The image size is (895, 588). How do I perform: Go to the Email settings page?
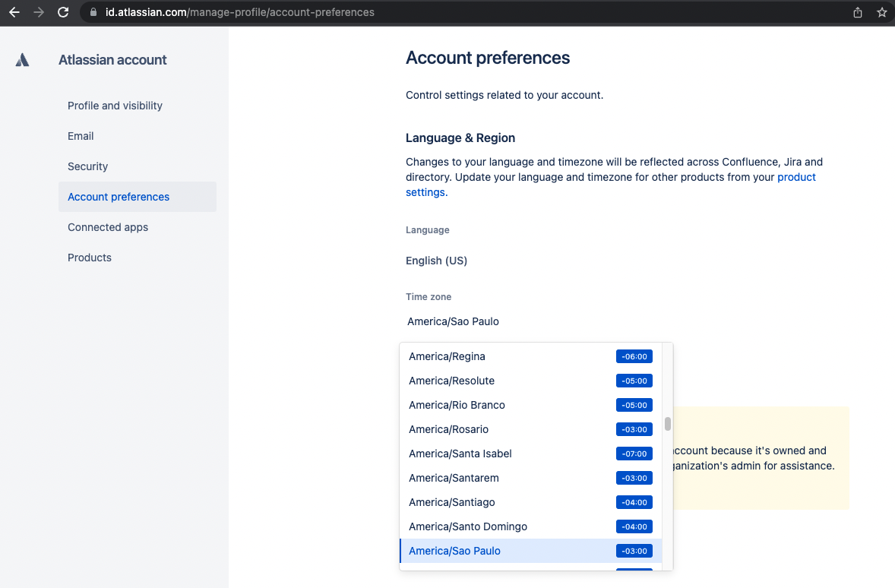81,136
